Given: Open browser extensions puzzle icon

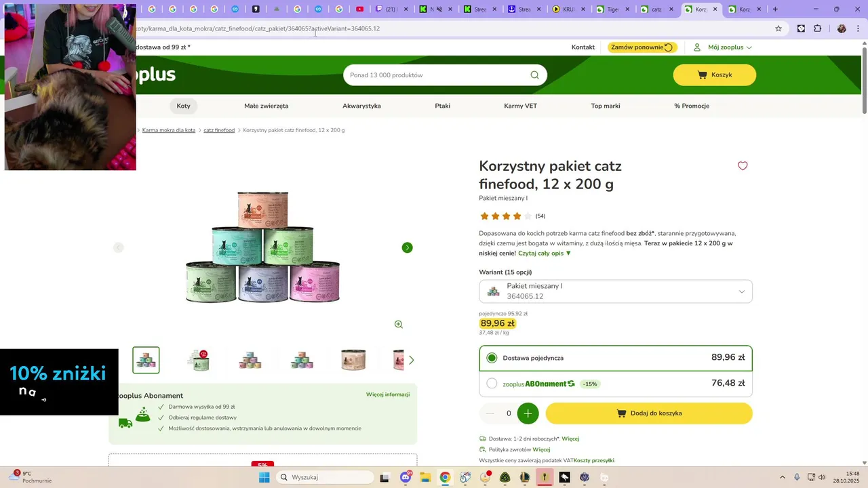Looking at the screenshot, I should [x=818, y=28].
